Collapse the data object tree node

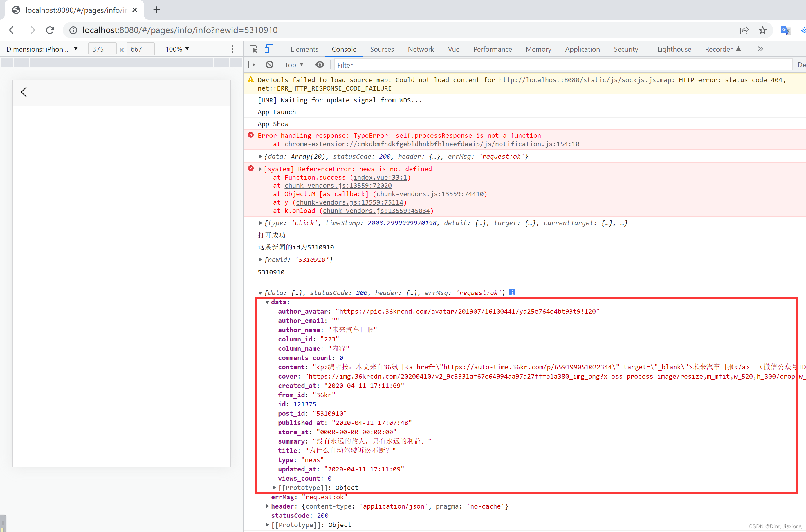(268, 302)
